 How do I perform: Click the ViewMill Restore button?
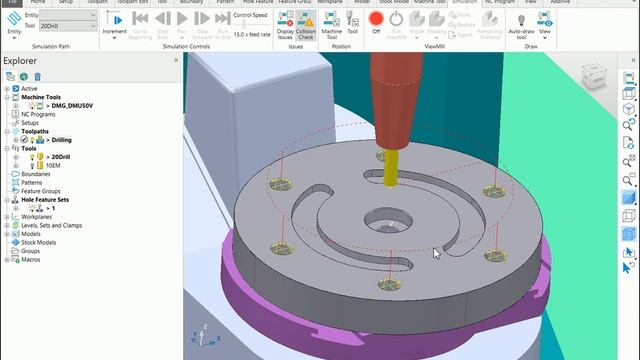tap(462, 25)
